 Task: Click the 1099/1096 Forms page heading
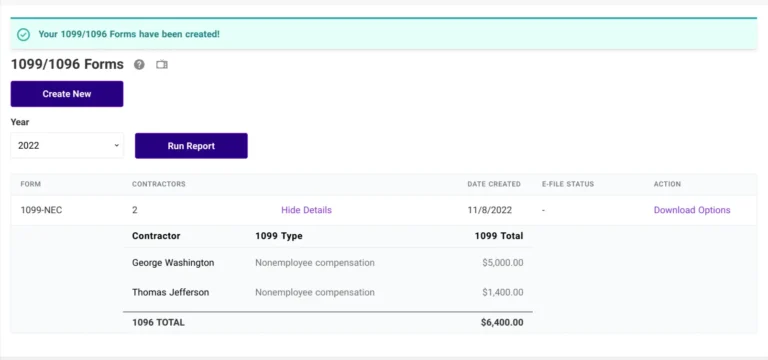click(x=67, y=64)
